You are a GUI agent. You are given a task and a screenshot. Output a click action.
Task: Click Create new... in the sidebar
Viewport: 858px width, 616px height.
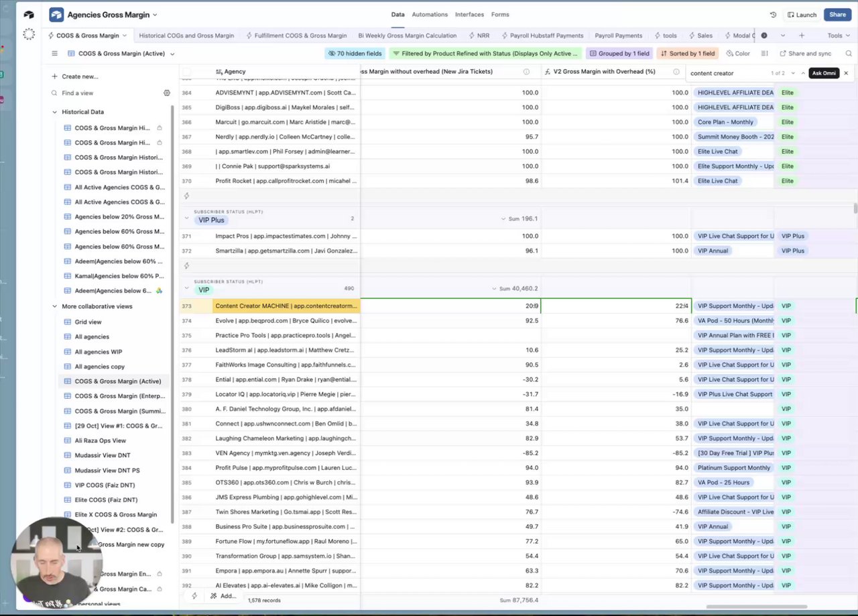pos(74,76)
